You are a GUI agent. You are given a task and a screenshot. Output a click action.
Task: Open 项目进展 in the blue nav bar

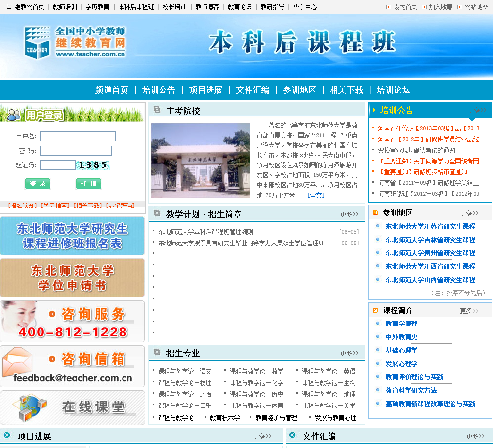[205, 90]
